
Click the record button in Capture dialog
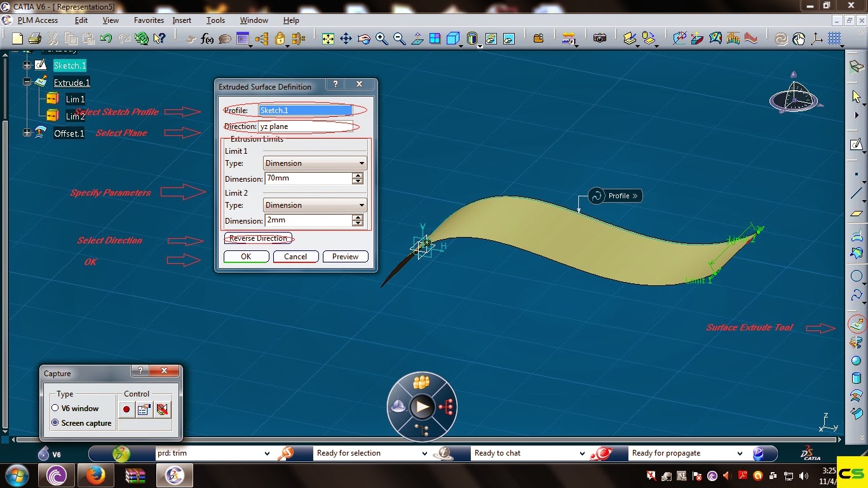pos(126,409)
